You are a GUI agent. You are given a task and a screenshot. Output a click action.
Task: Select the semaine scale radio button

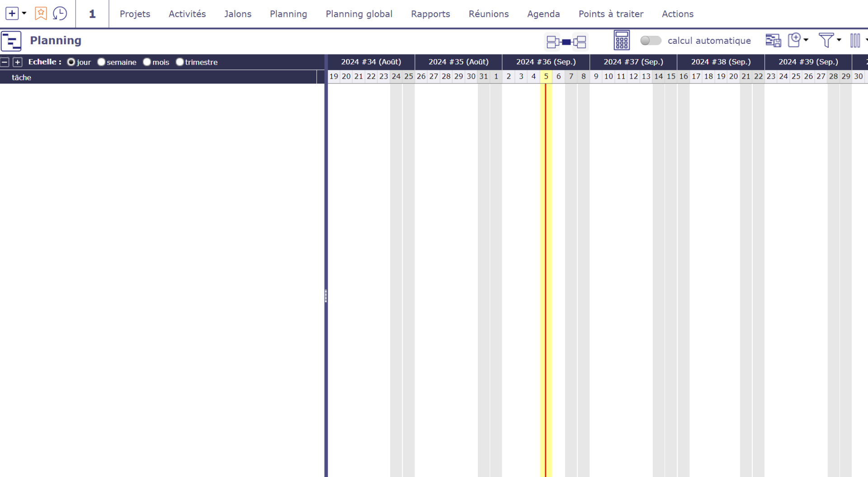click(x=101, y=62)
